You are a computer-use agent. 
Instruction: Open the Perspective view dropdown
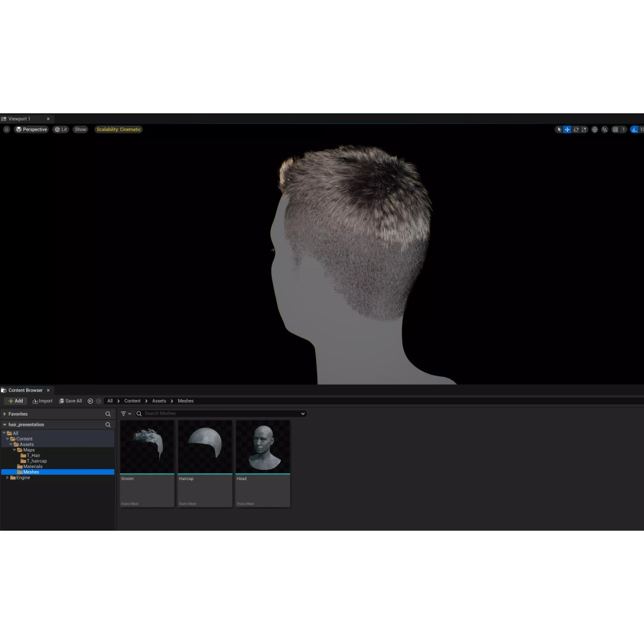(31, 129)
